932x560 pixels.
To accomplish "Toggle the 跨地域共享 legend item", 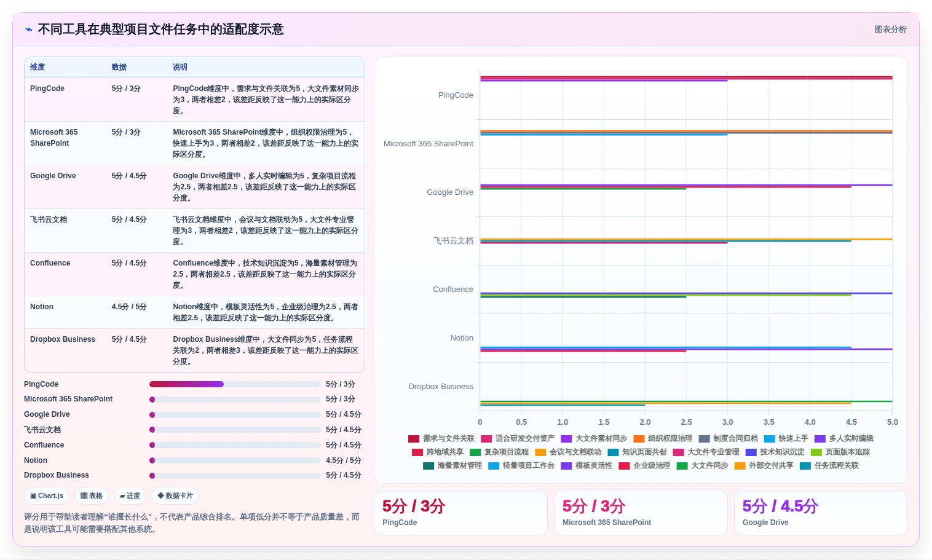I will [x=438, y=452].
